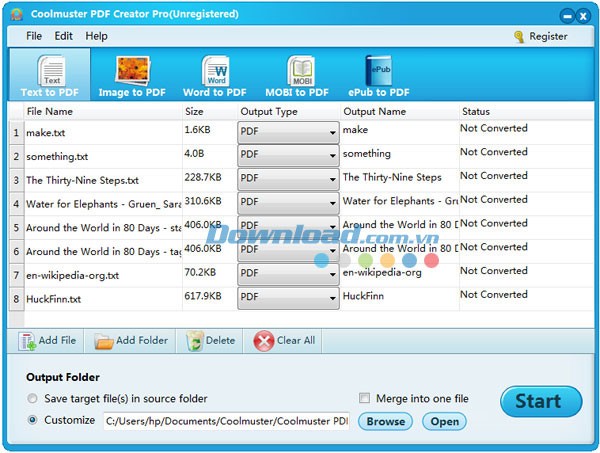Select The Thirty-Nine Steps.txt file name

coord(82,180)
